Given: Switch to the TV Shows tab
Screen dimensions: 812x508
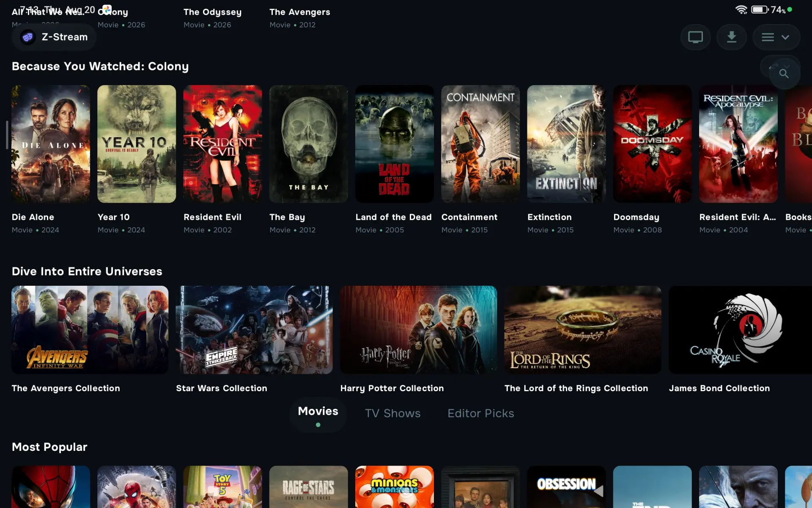Looking at the screenshot, I should click(x=393, y=413).
